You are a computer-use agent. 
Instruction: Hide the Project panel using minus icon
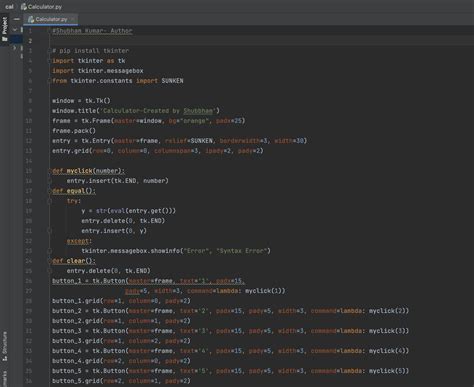pyautogui.click(x=16, y=19)
